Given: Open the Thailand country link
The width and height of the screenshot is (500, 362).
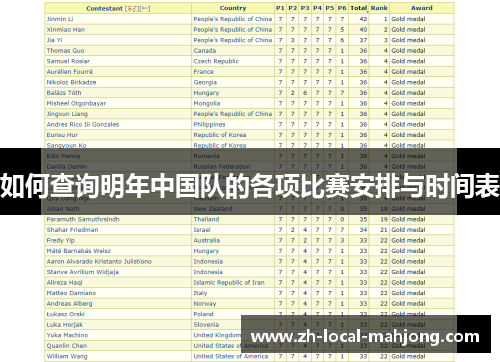Looking at the screenshot, I should coord(206,219).
